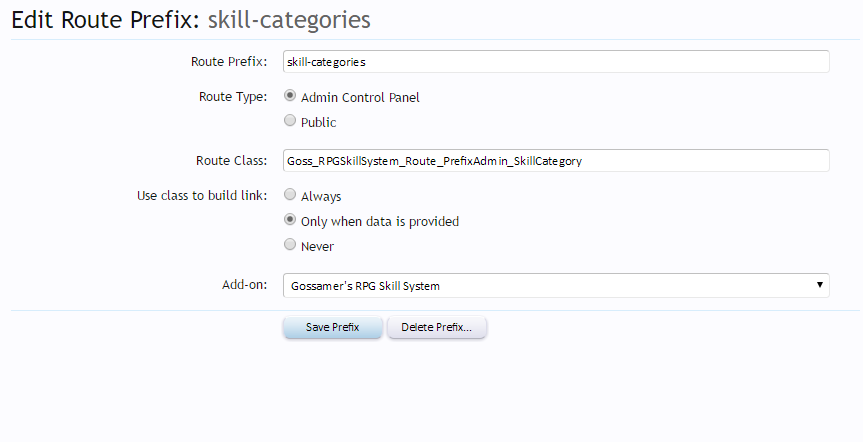Click the 'Route Class:' field label
This screenshot has width=863, height=442.
coord(231,160)
